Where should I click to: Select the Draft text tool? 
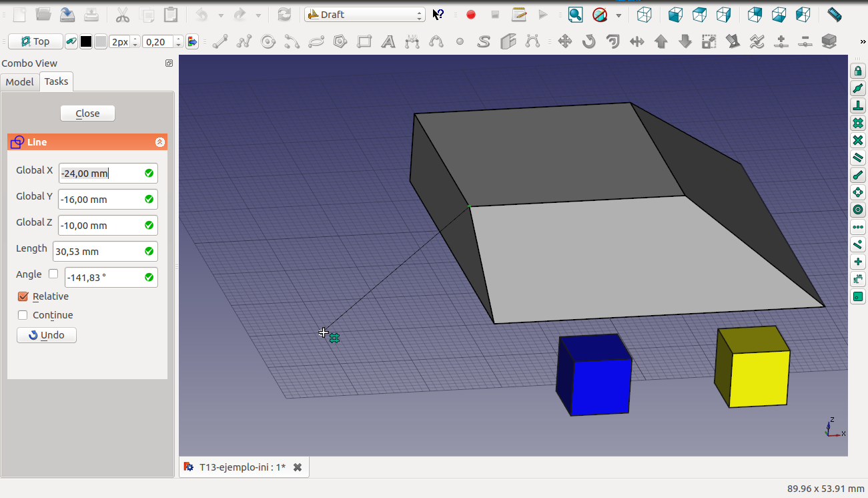coord(388,42)
